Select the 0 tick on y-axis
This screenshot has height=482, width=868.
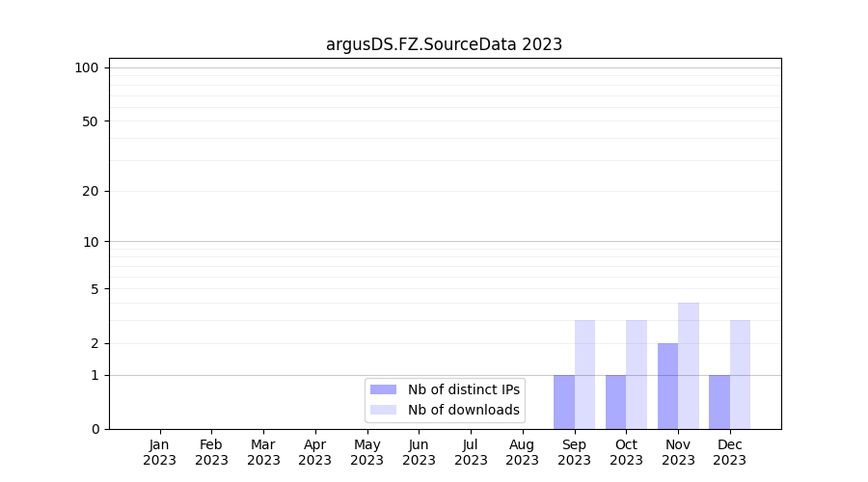(x=95, y=429)
